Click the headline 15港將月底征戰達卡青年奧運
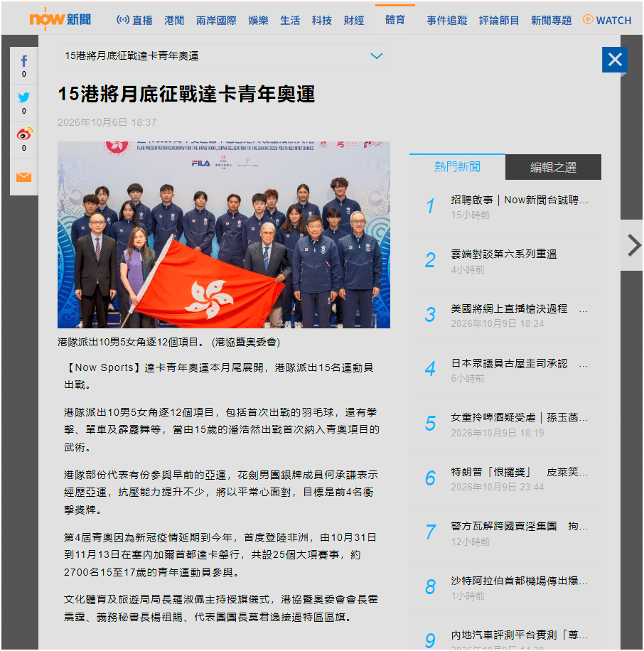The height and width of the screenshot is (651, 644). [186, 94]
